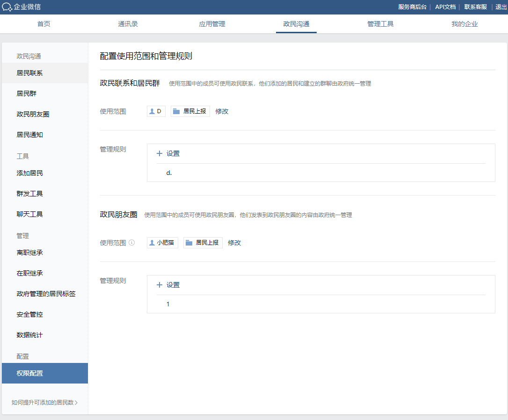The width and height of the screenshot is (508, 420).
Task: Open 安全管控 in the sidebar
Action: 45,314
